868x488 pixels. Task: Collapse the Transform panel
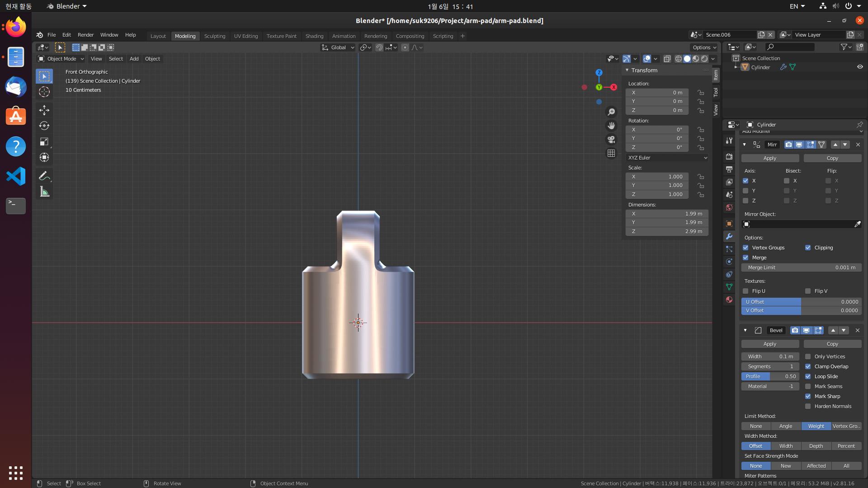[x=627, y=70]
